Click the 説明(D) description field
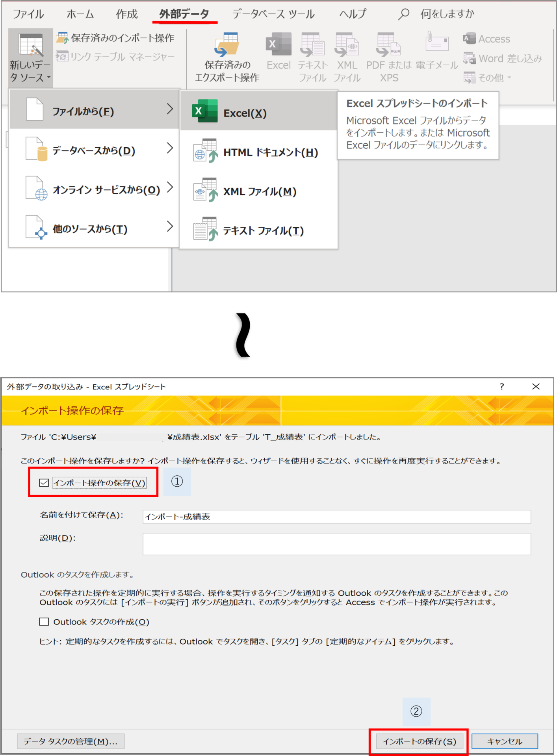The width and height of the screenshot is (557, 756). (x=337, y=544)
